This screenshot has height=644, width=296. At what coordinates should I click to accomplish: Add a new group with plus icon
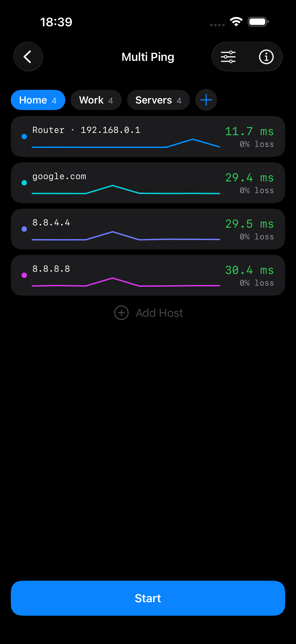206,100
